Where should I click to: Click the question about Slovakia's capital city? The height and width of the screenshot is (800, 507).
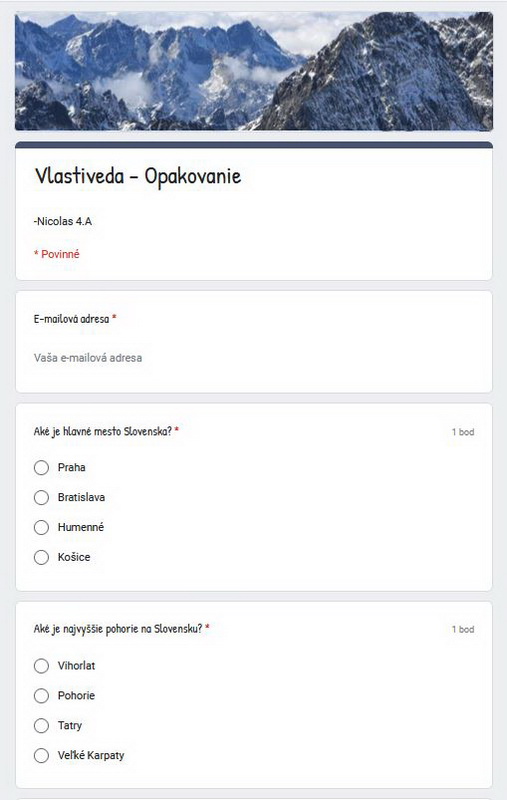103,432
